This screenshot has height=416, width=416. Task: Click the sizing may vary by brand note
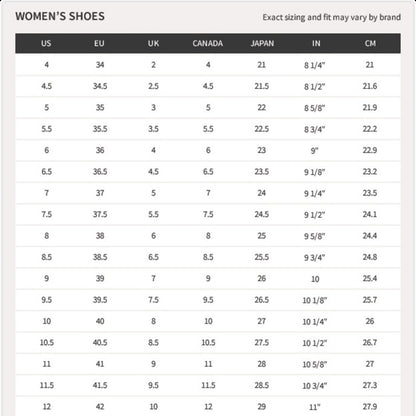[x=332, y=17]
